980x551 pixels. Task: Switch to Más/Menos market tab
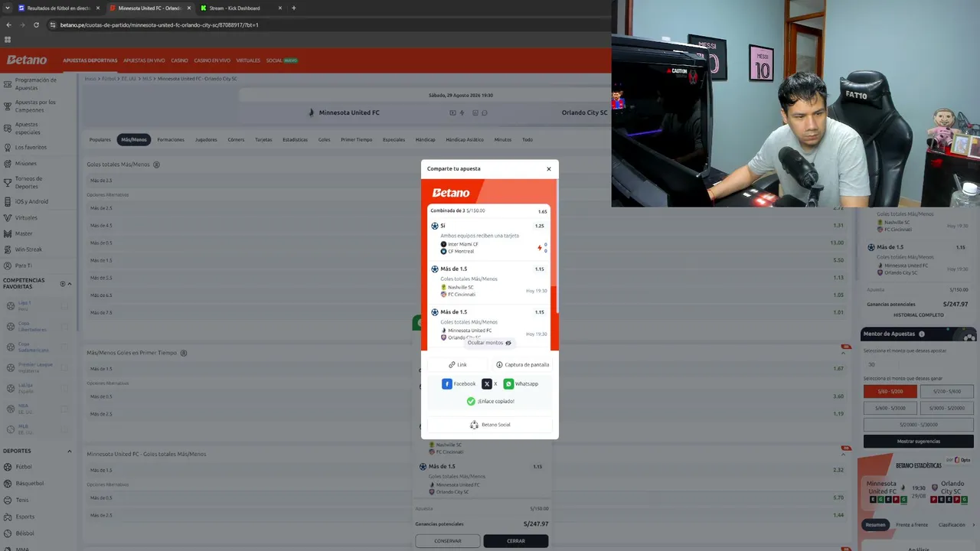point(134,140)
